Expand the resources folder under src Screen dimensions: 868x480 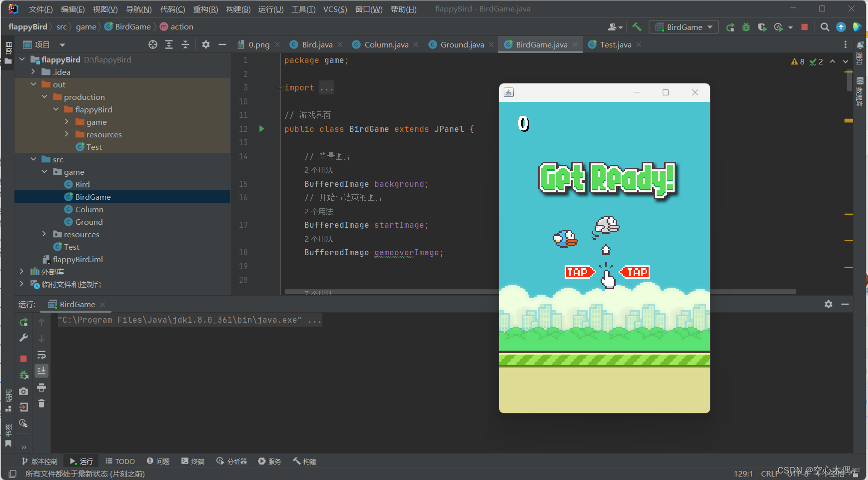(44, 234)
